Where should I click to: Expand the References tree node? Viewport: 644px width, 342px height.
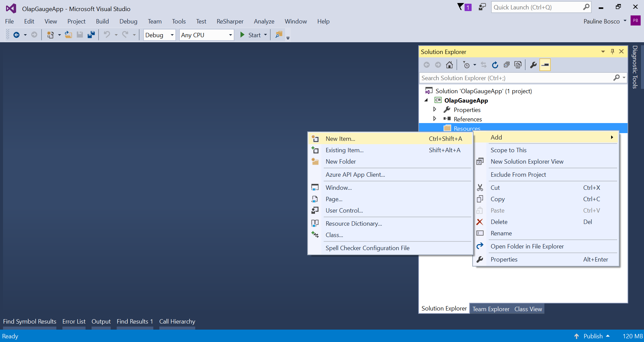(x=435, y=119)
